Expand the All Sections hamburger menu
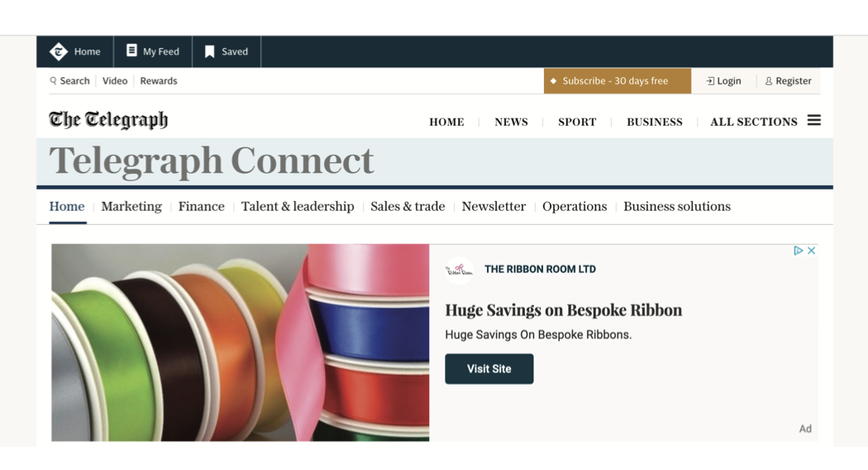This screenshot has height=470, width=868. coord(813,120)
